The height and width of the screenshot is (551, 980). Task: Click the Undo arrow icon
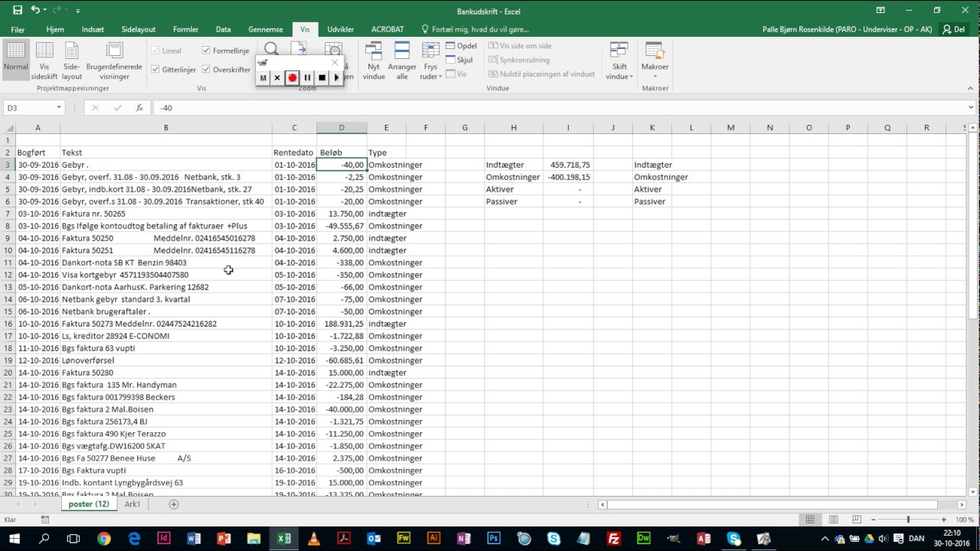[x=35, y=10]
